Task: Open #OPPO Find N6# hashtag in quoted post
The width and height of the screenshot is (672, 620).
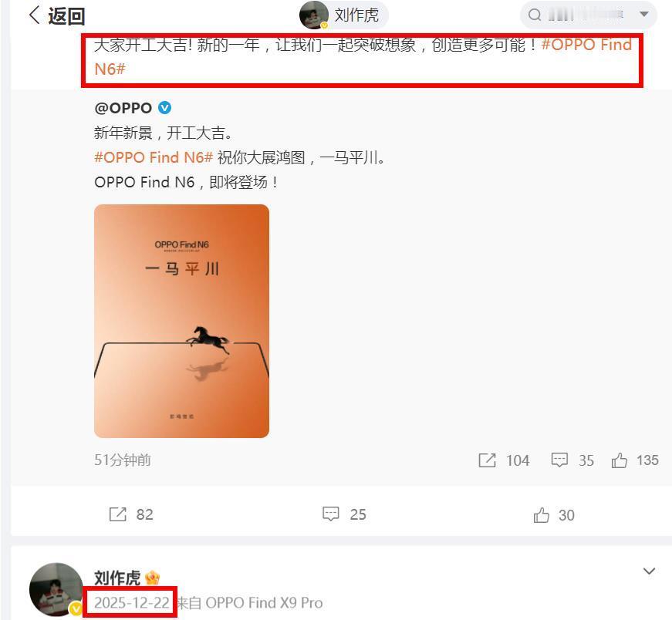Action: 154,157
